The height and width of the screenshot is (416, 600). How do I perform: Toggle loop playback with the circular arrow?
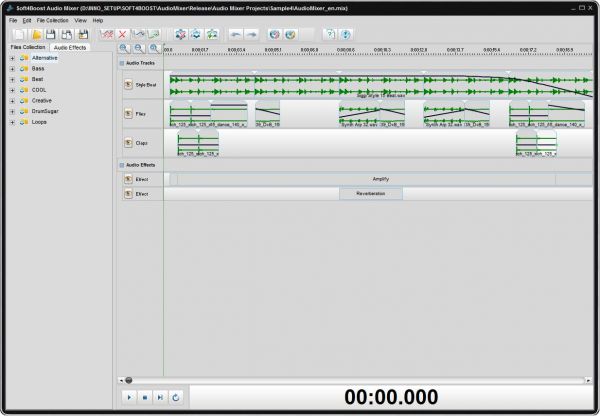176,398
